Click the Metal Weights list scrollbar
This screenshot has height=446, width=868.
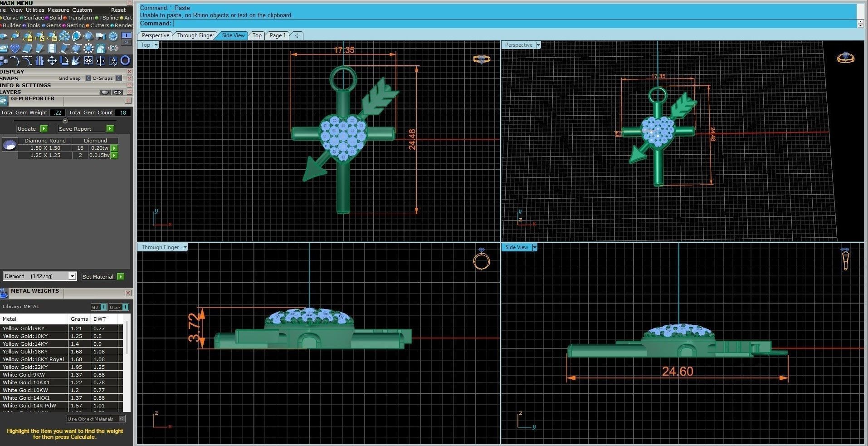[x=127, y=338]
